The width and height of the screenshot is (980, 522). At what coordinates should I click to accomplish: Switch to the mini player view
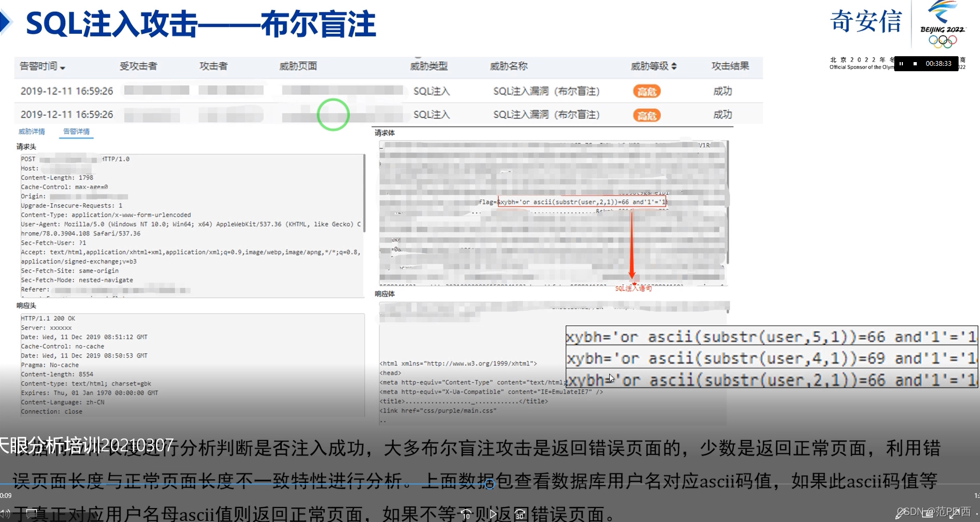click(928, 514)
